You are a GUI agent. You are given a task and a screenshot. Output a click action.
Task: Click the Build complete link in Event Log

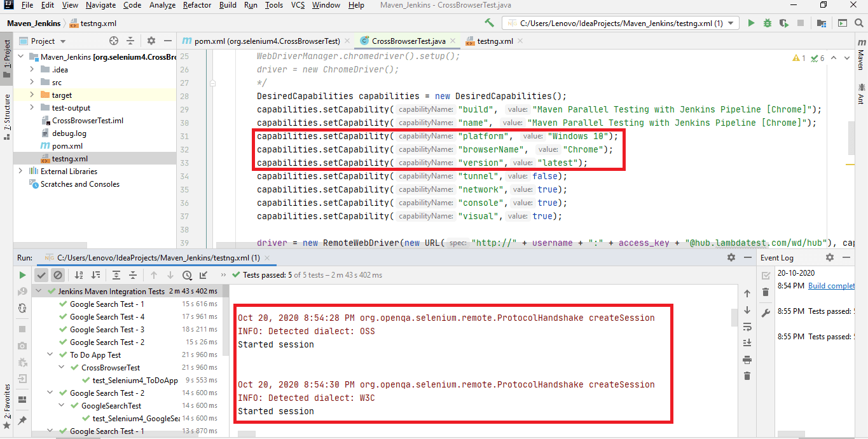point(830,285)
